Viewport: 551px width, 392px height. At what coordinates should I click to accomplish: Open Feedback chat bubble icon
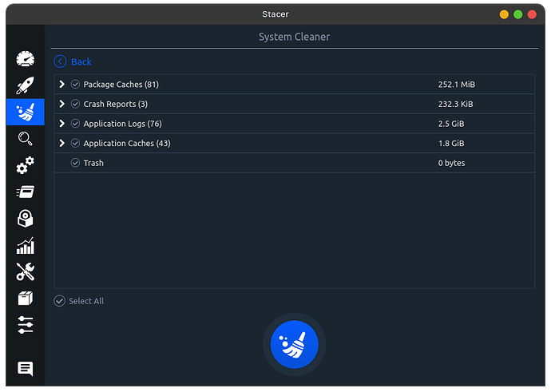26,369
